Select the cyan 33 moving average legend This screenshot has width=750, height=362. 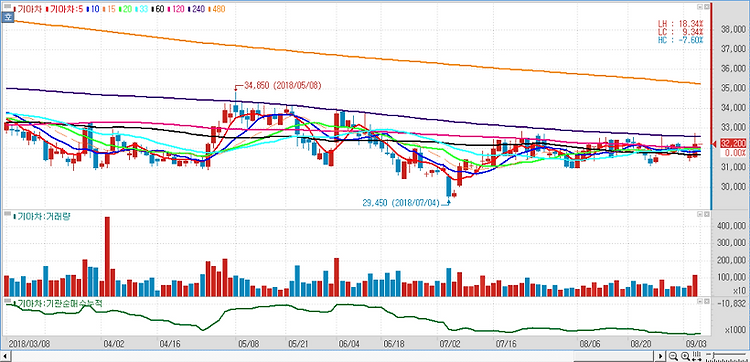141,9
